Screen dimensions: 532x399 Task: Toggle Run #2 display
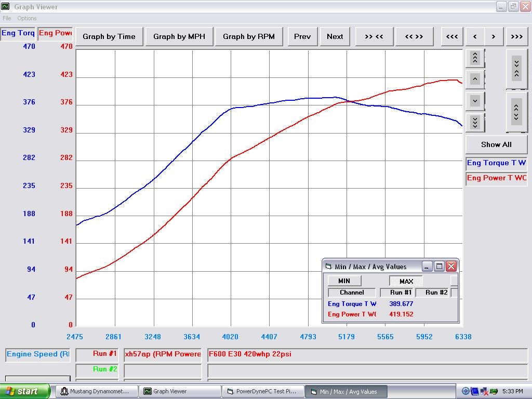point(97,371)
